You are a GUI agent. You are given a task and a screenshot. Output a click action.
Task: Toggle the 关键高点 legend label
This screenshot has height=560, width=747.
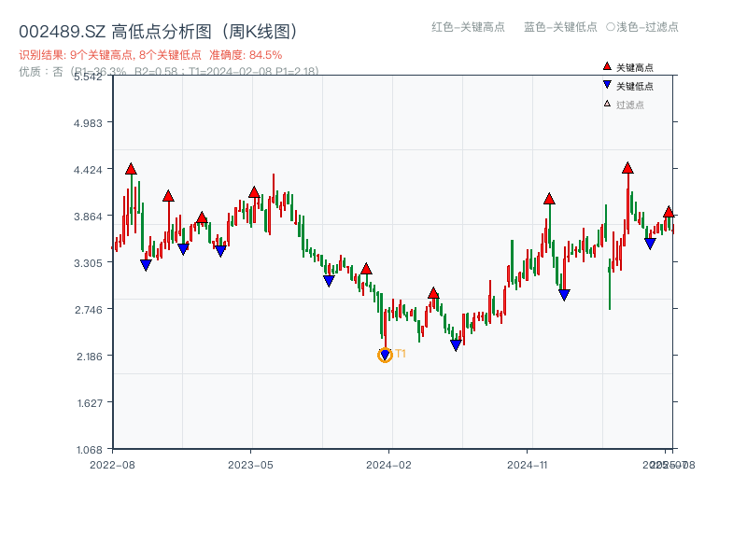coord(635,67)
